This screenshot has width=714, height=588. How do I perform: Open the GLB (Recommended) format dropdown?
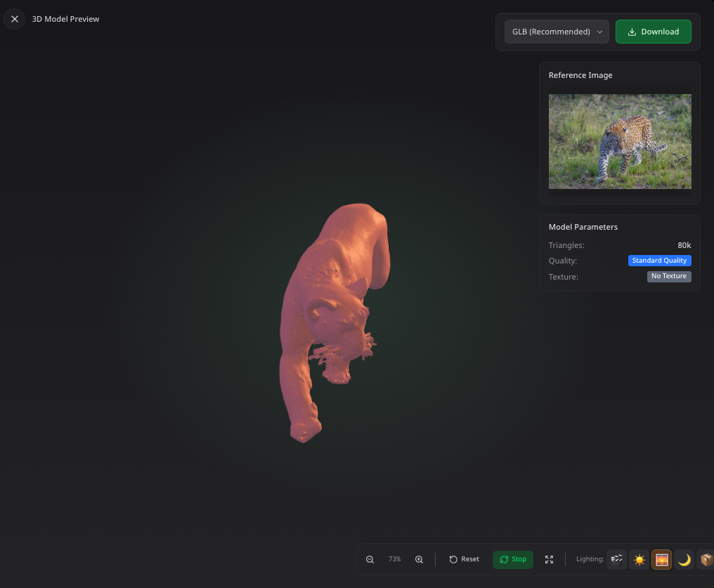pos(556,32)
